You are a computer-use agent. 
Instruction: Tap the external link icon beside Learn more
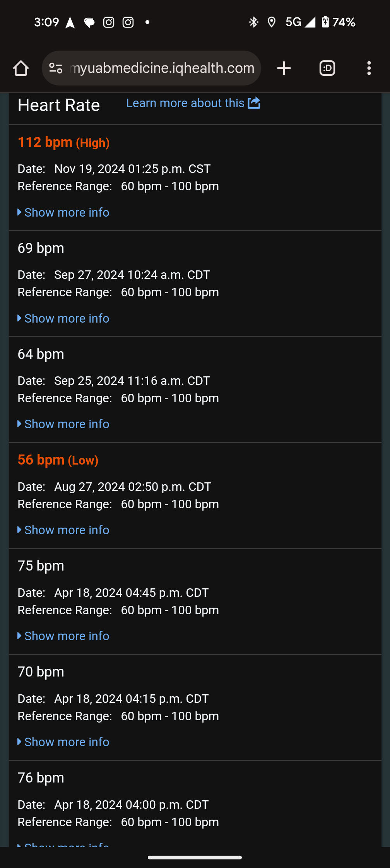point(254,103)
